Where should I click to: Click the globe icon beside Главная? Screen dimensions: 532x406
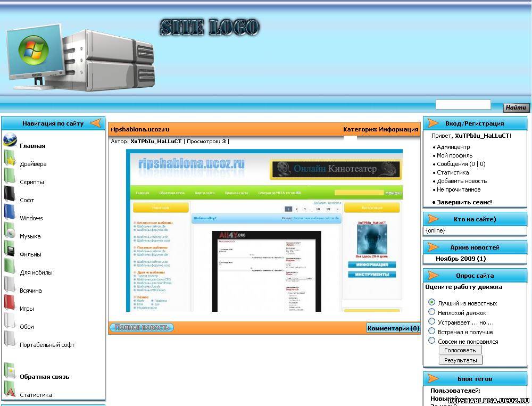pyautogui.click(x=10, y=140)
